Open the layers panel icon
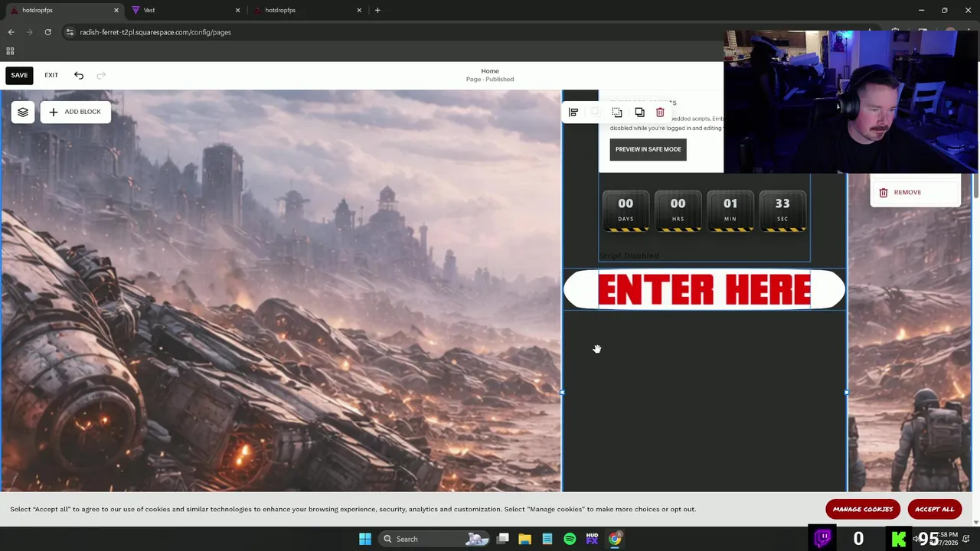The image size is (980, 551). (x=23, y=112)
